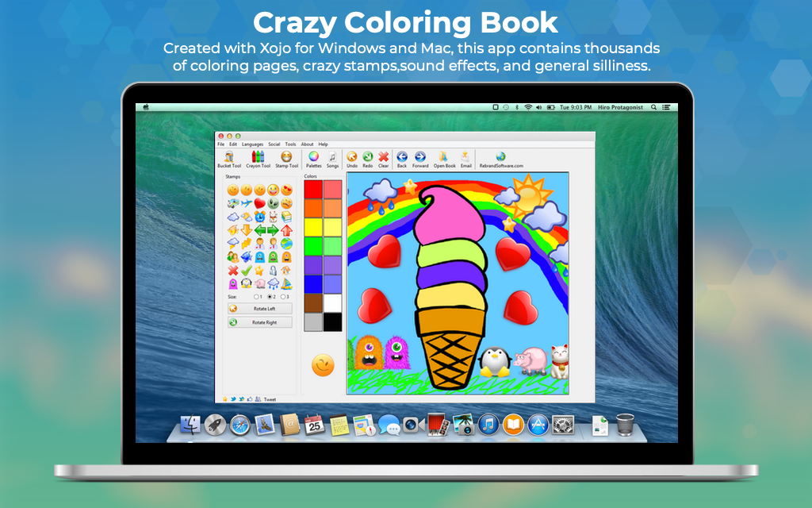The image size is (812, 508).
Task: Open the Palettes chooser
Action: [314, 158]
